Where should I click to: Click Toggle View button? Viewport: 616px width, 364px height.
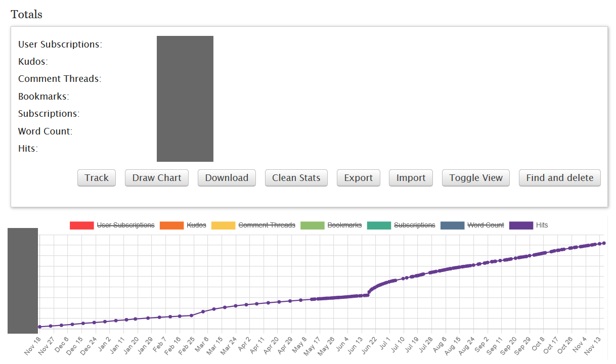[476, 178]
